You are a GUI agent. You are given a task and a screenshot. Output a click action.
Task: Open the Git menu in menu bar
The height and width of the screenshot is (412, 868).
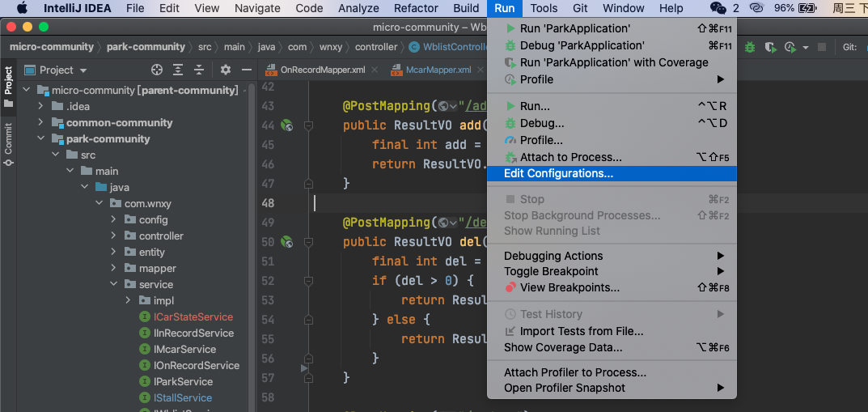click(580, 8)
